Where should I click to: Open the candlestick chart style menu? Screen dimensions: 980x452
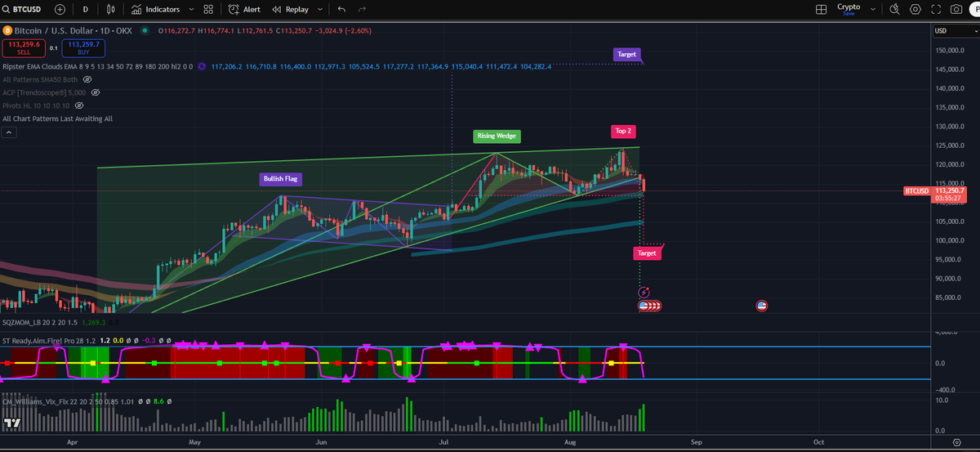pos(112,9)
